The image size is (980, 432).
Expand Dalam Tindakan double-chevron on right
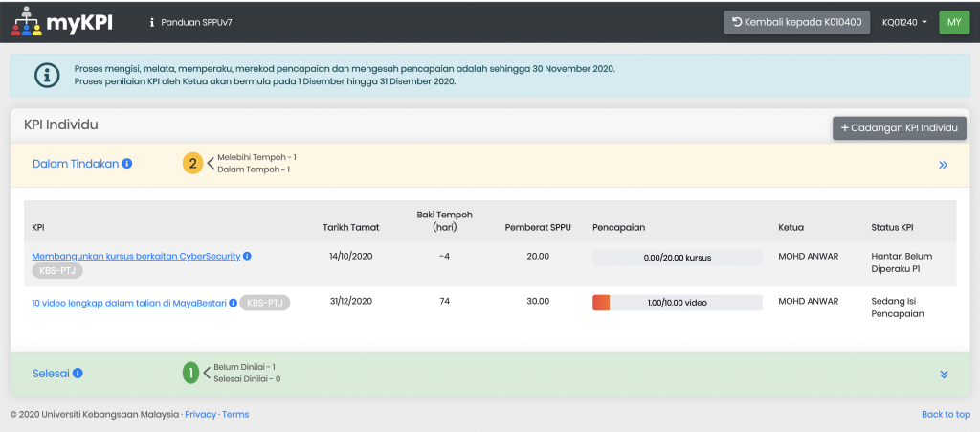click(943, 165)
